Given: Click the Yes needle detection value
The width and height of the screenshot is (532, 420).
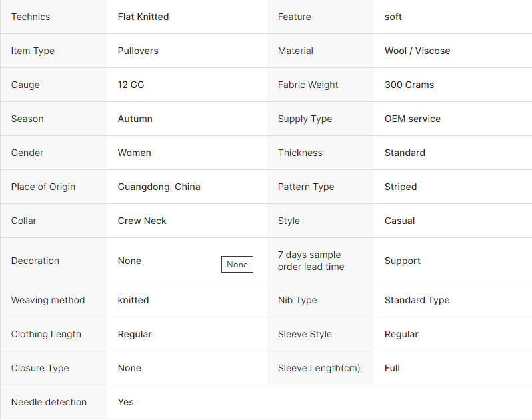Looking at the screenshot, I should (x=125, y=402).
